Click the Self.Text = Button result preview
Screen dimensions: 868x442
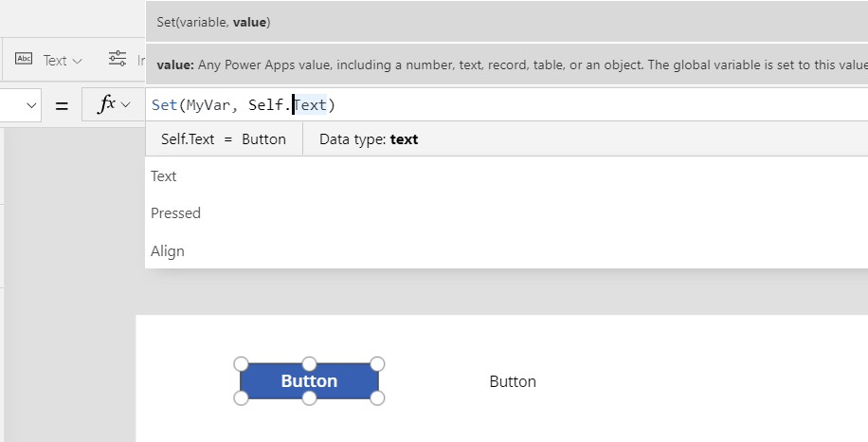(x=224, y=139)
